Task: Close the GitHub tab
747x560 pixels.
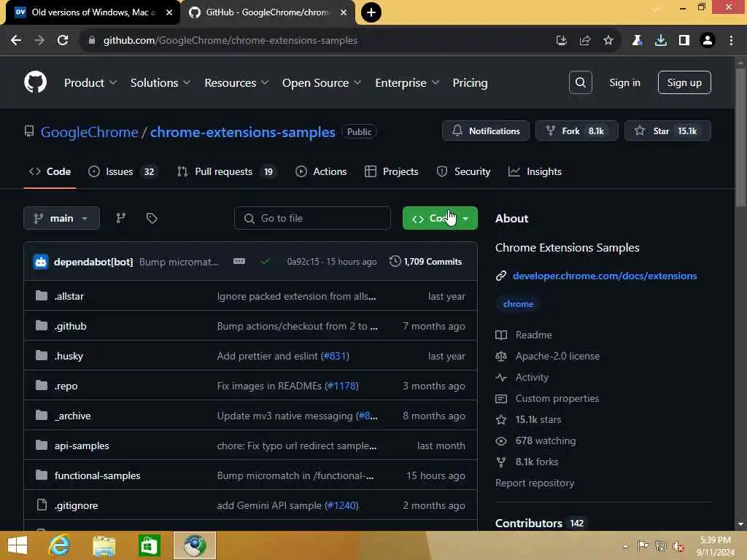Action: (344, 12)
